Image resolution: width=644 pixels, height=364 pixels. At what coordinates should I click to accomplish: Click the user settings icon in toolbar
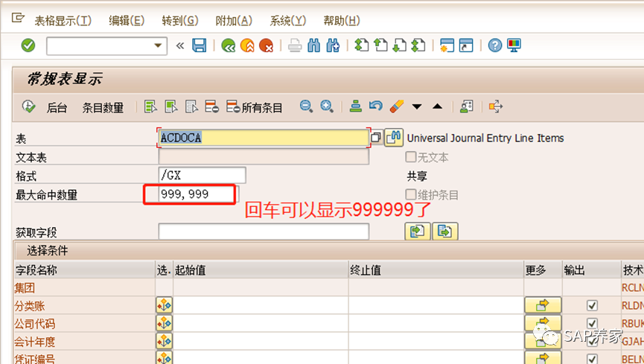[466, 106]
